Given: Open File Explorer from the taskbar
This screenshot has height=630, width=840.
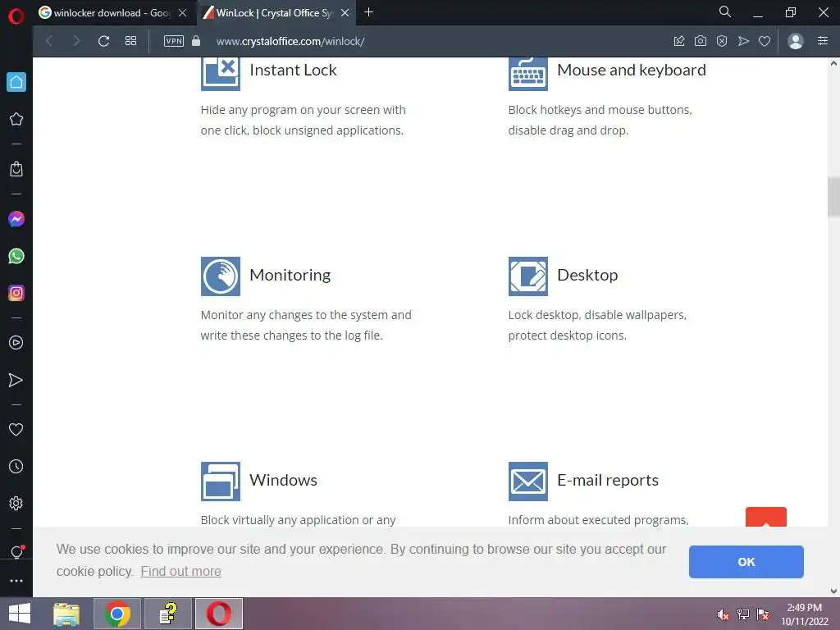Looking at the screenshot, I should pos(67,614).
